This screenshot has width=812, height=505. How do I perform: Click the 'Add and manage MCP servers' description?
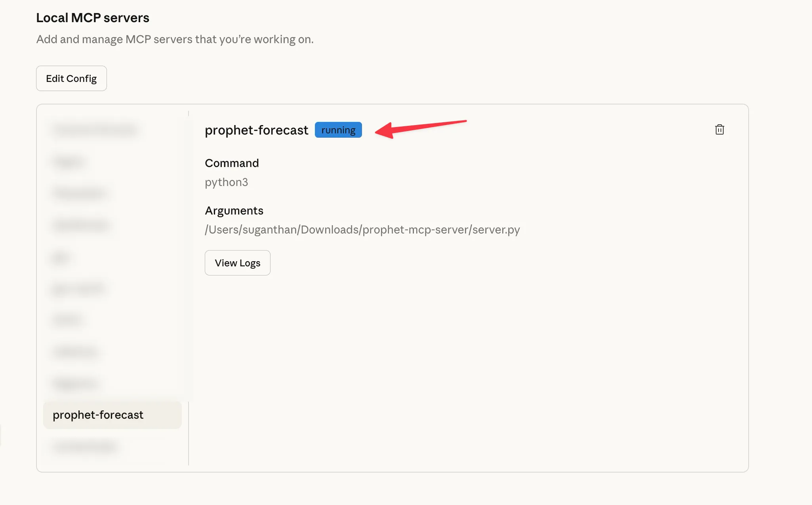[x=175, y=39]
